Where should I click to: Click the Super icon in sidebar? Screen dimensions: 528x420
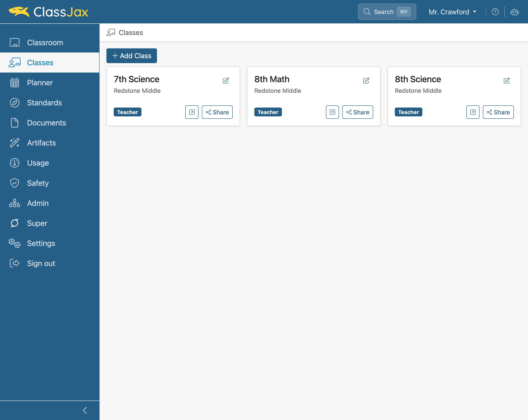coord(15,223)
